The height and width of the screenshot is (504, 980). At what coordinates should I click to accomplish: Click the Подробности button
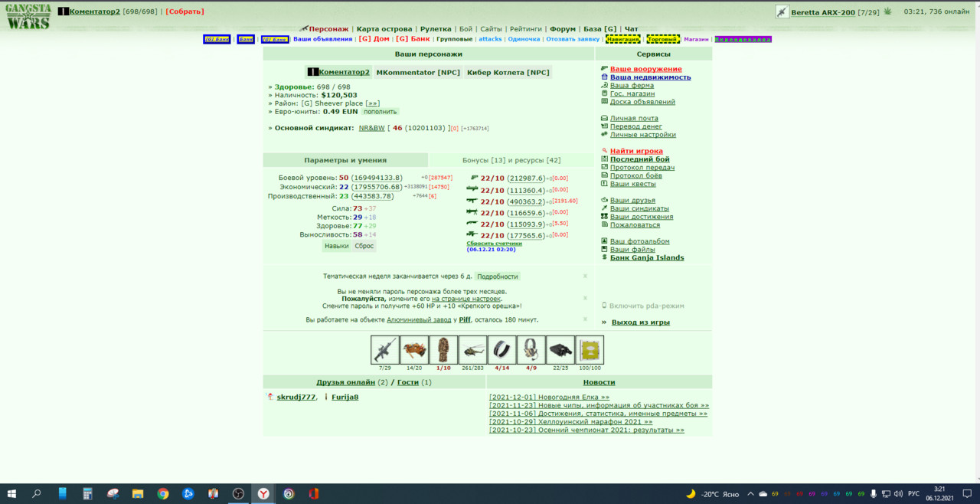coord(497,277)
